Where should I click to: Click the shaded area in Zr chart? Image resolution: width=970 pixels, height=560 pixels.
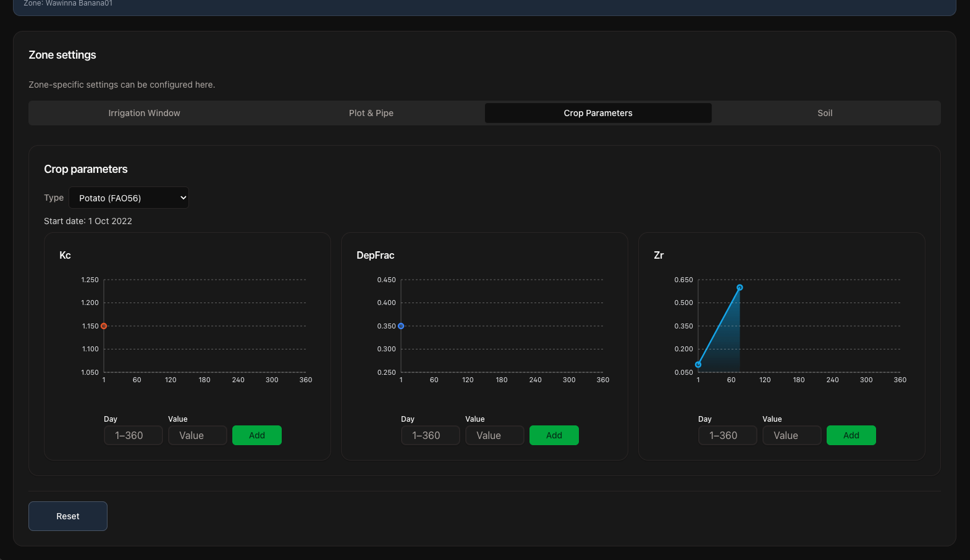[x=728, y=349]
